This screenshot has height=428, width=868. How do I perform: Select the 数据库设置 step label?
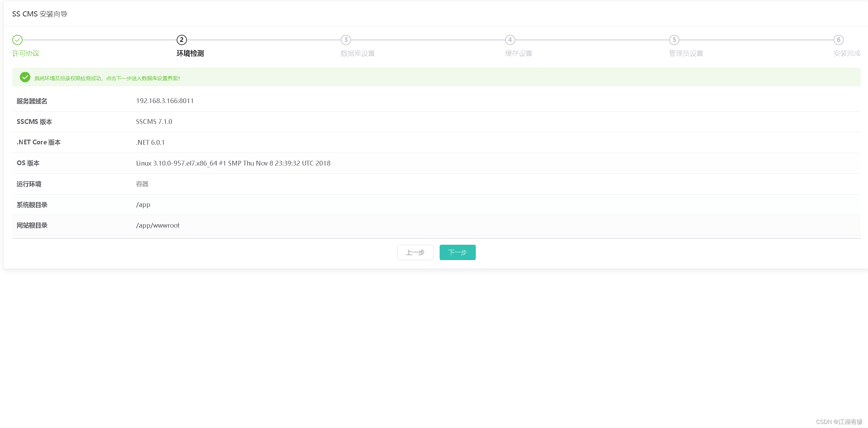click(x=357, y=53)
